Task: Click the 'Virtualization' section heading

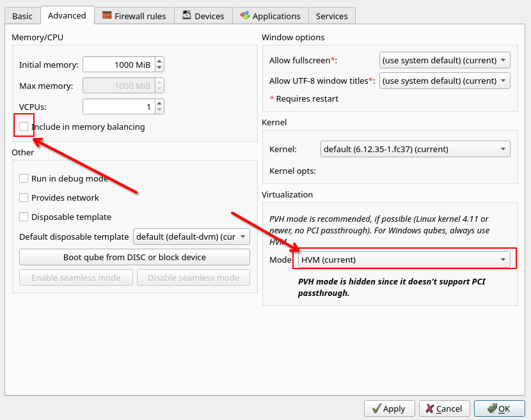Action: (287, 194)
